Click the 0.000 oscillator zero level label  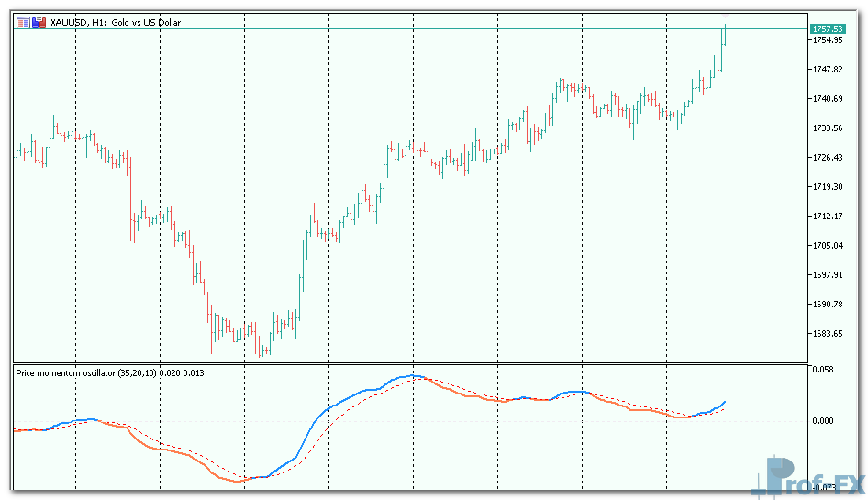tap(822, 421)
